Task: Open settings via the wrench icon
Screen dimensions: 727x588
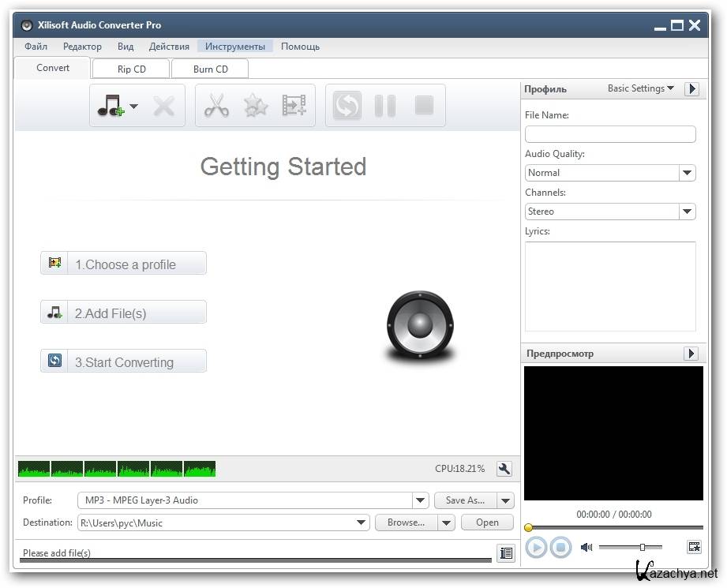Action: (504, 469)
